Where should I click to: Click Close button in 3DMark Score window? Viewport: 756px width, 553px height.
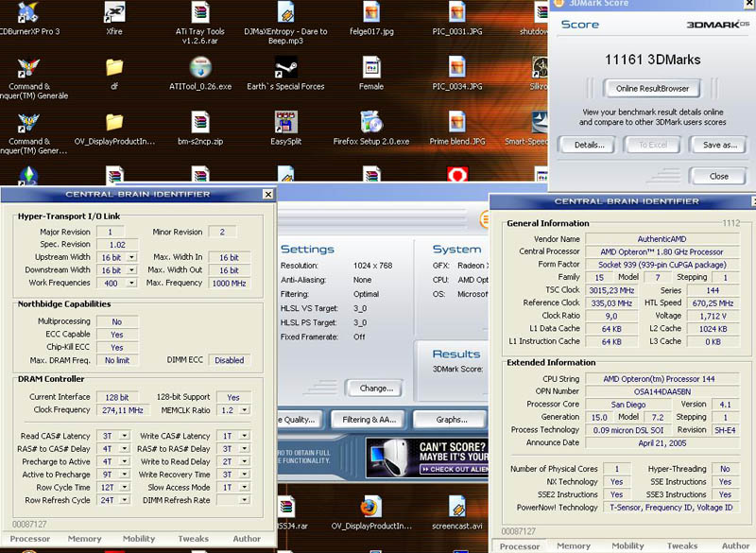click(719, 177)
